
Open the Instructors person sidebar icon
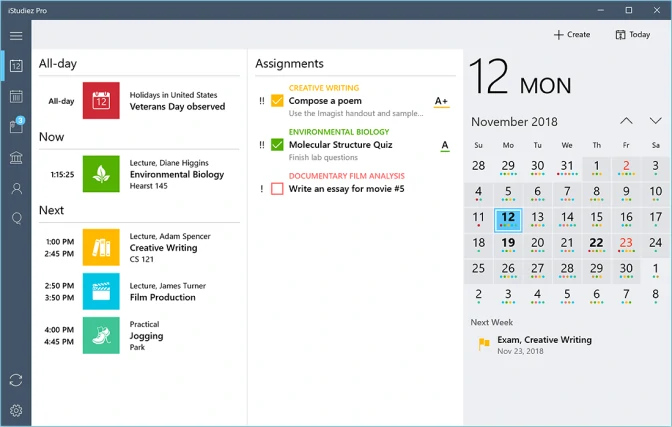pyautogui.click(x=16, y=188)
